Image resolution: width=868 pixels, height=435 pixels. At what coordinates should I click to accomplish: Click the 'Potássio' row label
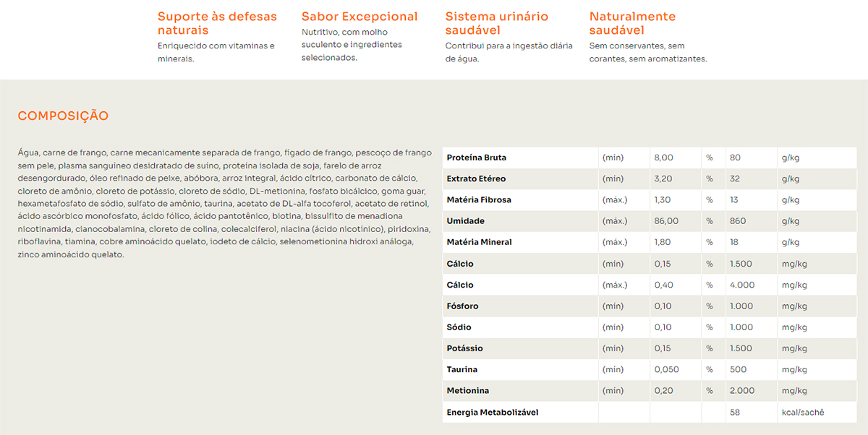click(464, 348)
